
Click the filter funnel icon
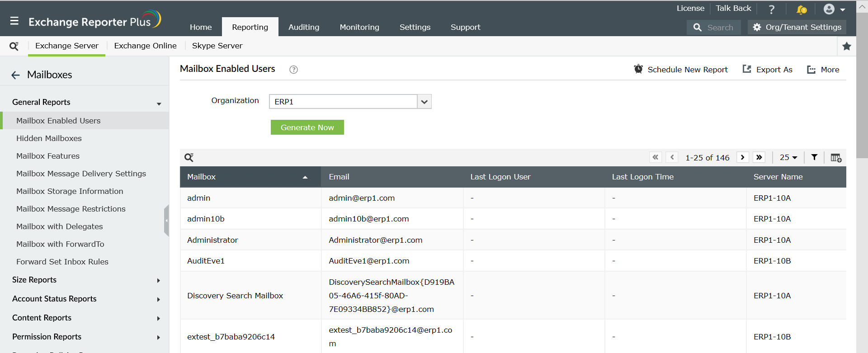click(x=814, y=157)
